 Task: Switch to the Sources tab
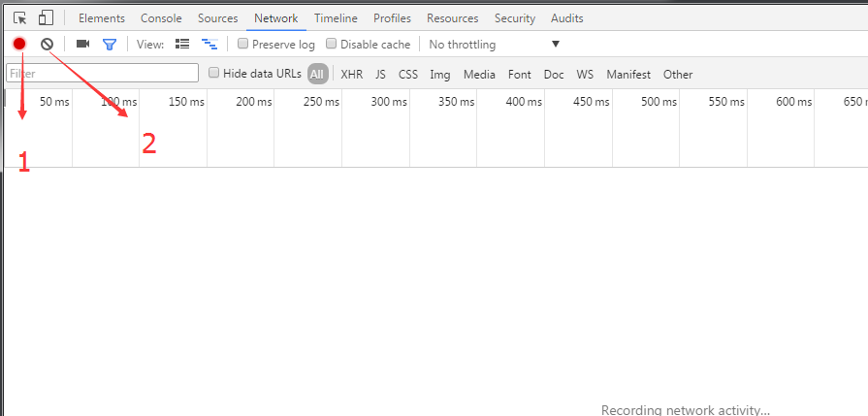[x=217, y=18]
